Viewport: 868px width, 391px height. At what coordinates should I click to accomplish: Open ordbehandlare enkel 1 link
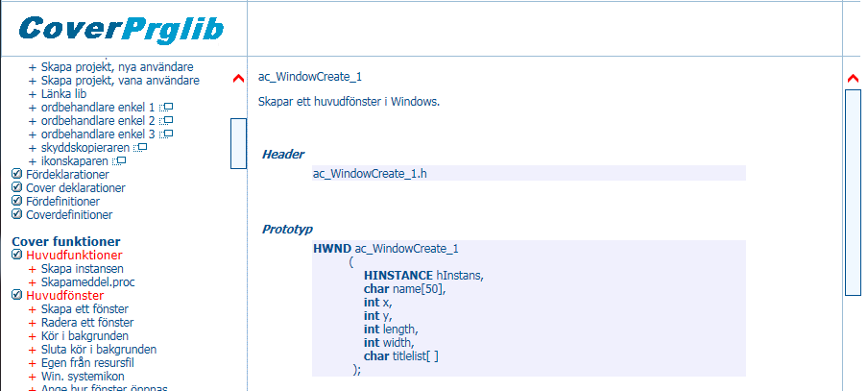click(x=98, y=107)
